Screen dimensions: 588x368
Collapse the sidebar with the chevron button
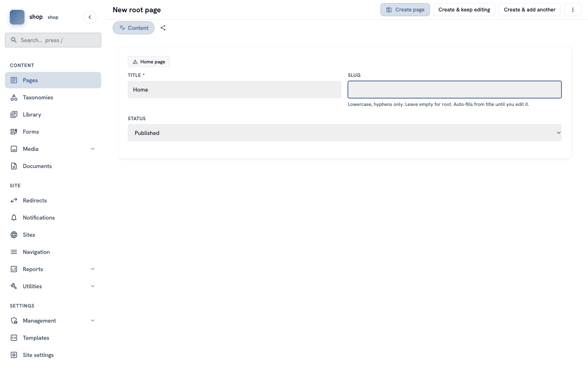[90, 17]
